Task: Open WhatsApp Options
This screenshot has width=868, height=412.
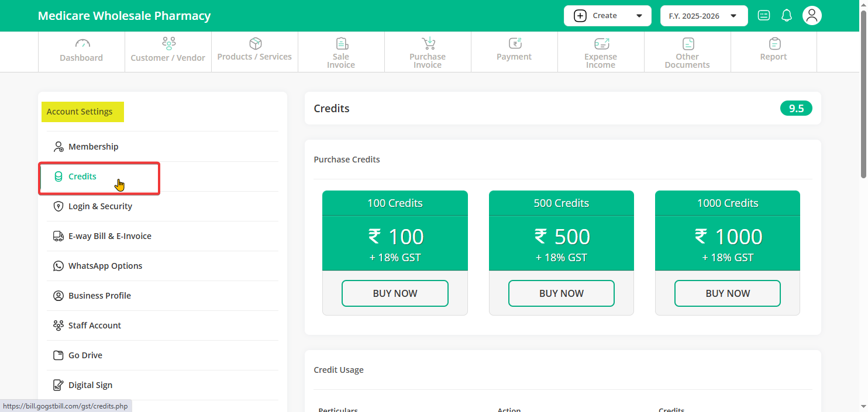Action: click(x=105, y=266)
